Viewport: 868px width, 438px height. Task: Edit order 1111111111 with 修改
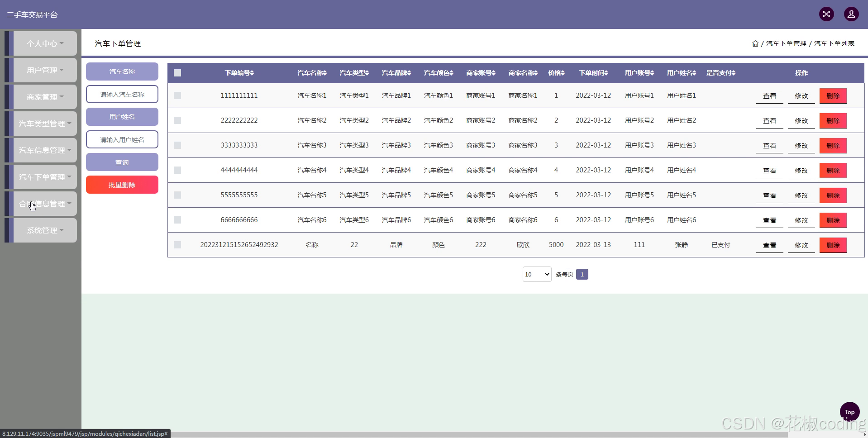click(x=801, y=96)
